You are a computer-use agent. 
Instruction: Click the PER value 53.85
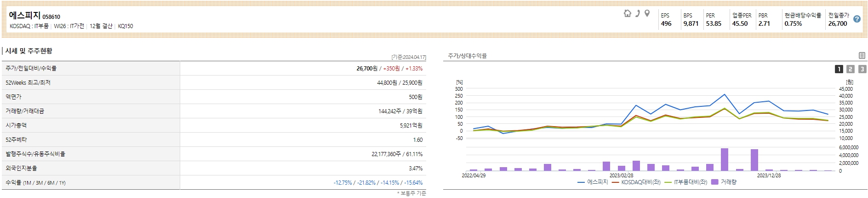714,23
